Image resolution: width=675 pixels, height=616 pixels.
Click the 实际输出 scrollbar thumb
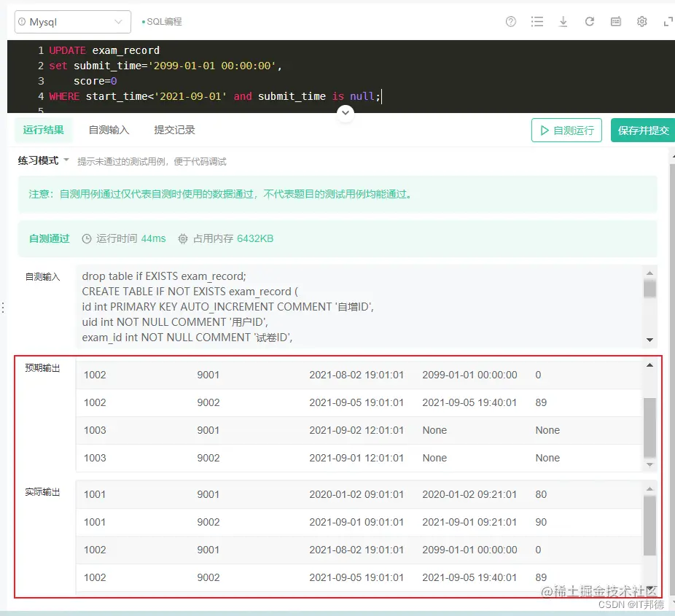click(649, 526)
